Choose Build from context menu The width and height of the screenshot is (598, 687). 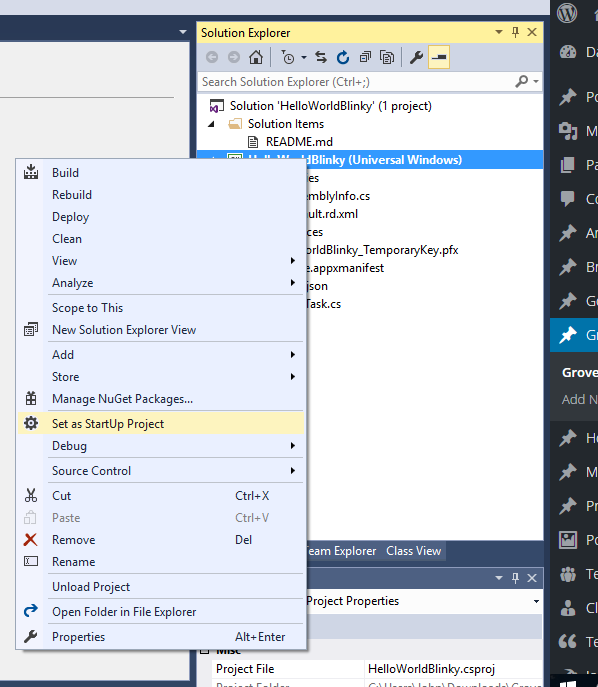coord(160,173)
